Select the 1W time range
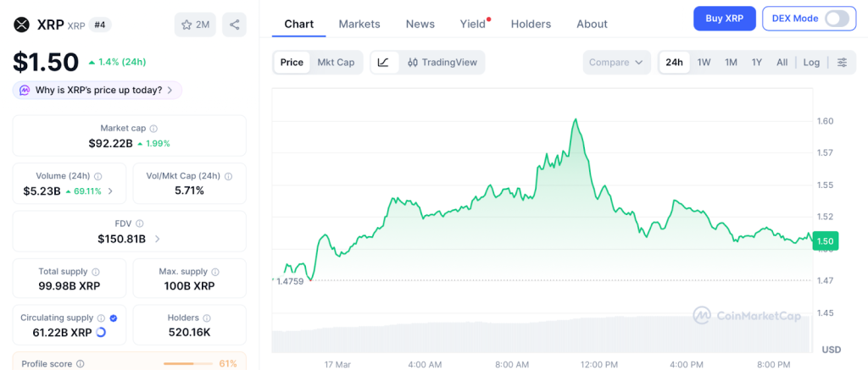This screenshot has width=868, height=370. coord(704,62)
